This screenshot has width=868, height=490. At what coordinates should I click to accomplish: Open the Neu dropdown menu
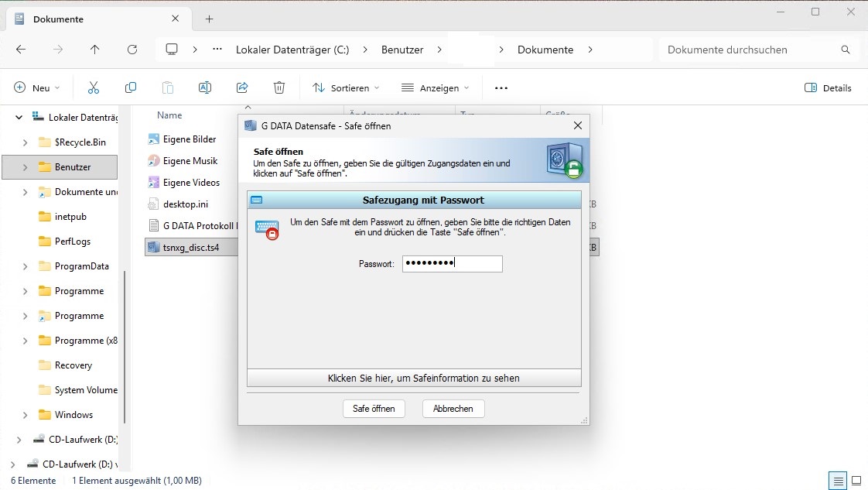pyautogui.click(x=36, y=87)
